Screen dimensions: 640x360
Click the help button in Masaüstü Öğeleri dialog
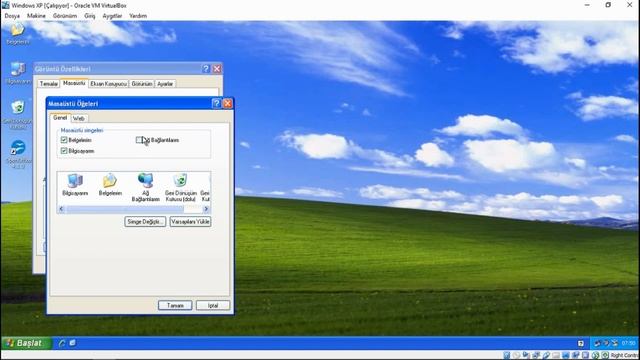[216, 104]
